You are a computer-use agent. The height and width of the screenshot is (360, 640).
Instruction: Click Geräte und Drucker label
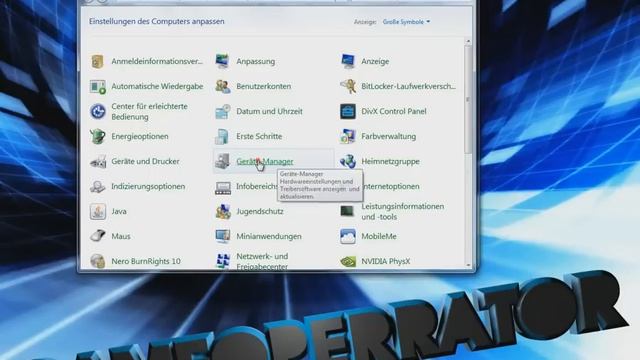click(145, 162)
